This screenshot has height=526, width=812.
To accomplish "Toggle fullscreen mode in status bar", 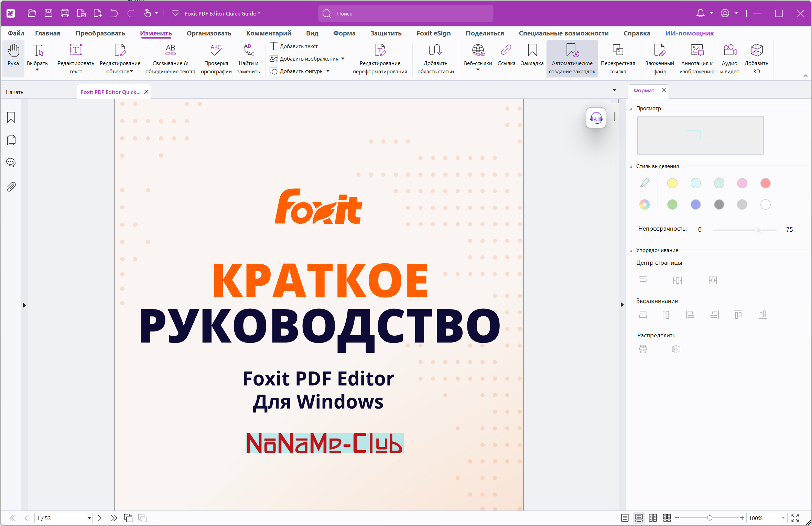I will click(x=795, y=518).
